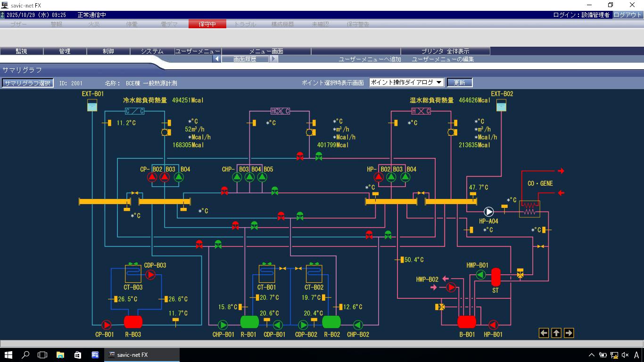Click the ST storage tank icon
Viewport: 644px width, 362px height.
(495, 277)
